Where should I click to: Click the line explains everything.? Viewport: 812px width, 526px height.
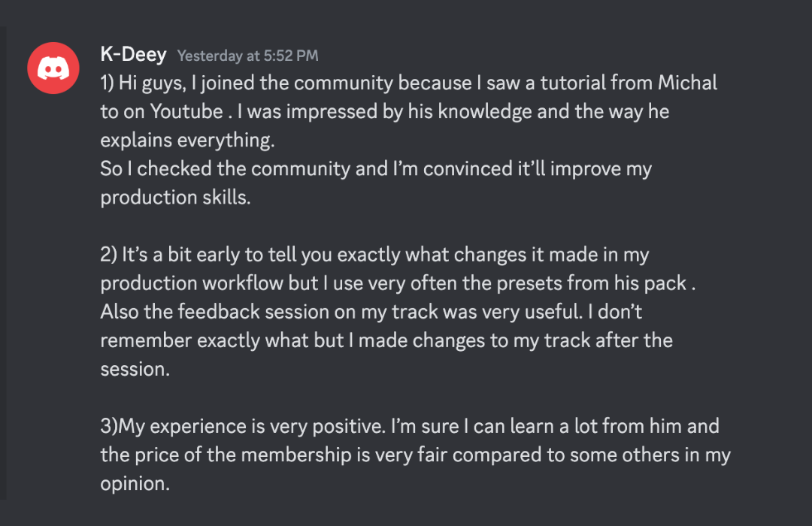coord(187,141)
